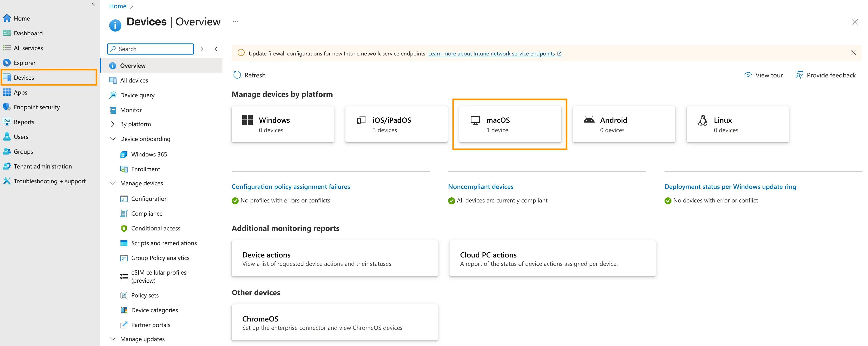Open the Users section

click(21, 136)
